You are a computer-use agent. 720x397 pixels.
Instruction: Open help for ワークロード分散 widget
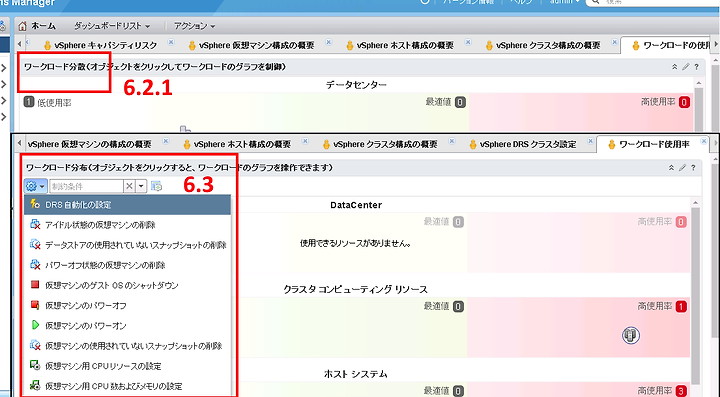pyautogui.click(x=697, y=67)
